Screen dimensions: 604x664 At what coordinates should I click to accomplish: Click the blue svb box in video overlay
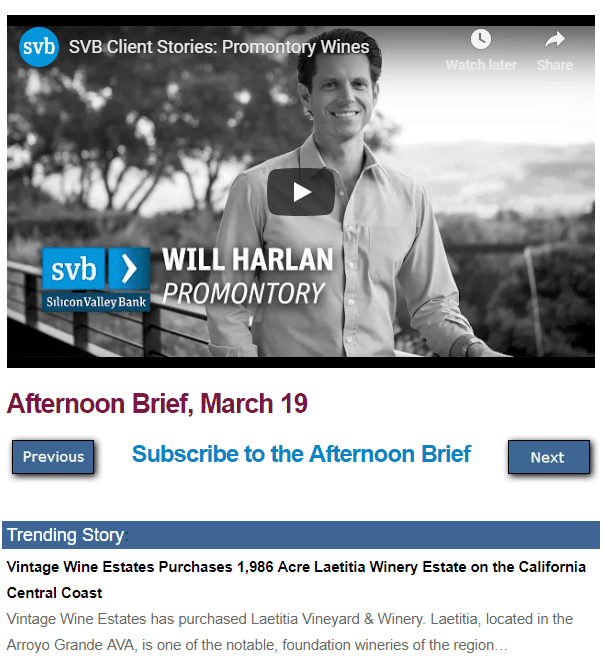point(74,269)
